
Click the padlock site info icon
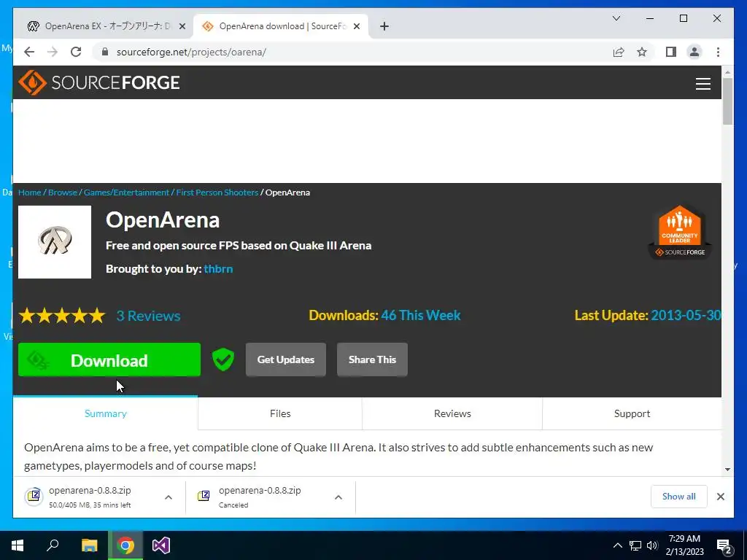pos(105,52)
